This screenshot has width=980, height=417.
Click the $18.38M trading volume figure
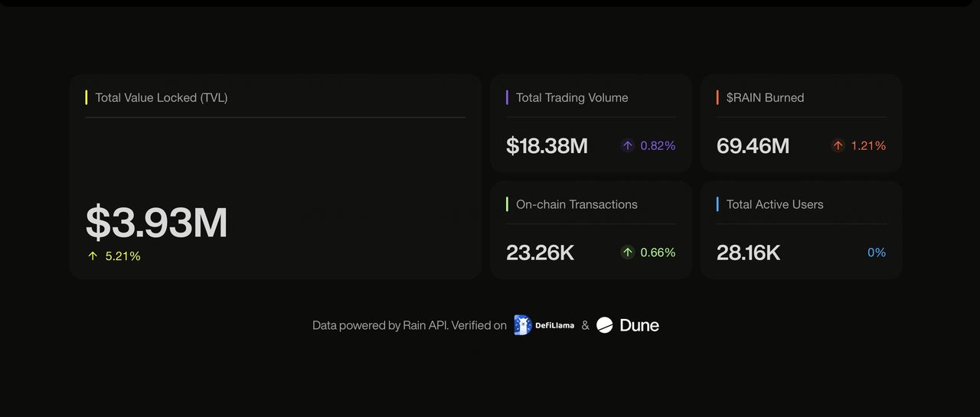[x=547, y=145]
